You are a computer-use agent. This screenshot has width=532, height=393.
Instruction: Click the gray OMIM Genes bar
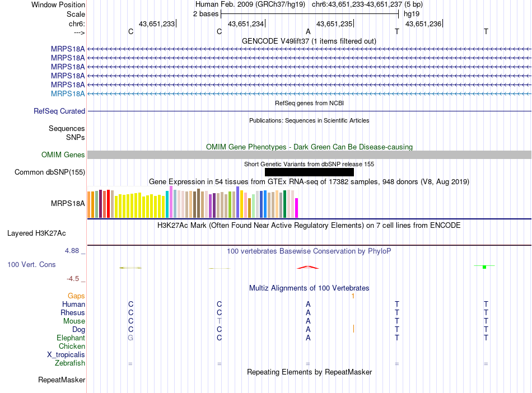click(309, 155)
